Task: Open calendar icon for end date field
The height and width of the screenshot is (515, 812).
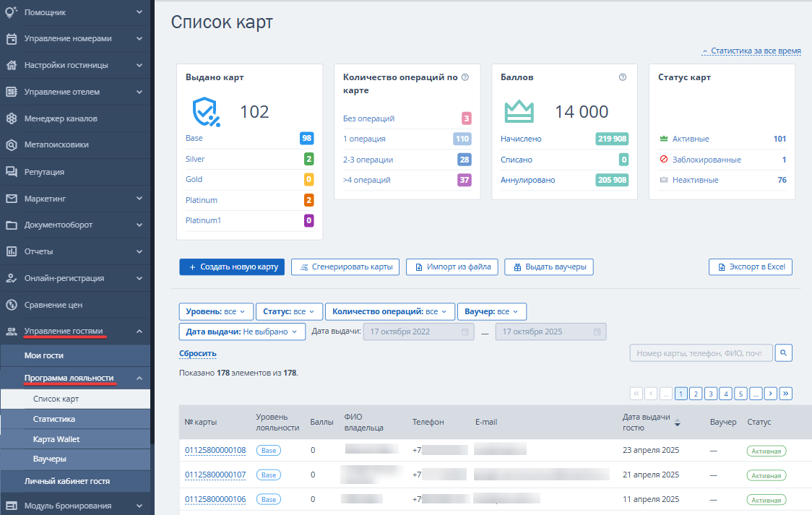Action: (x=597, y=332)
